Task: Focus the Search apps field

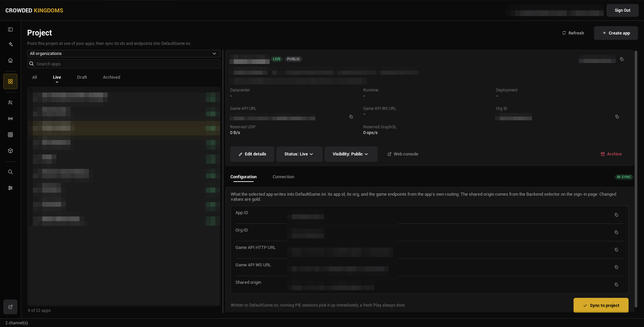Action: click(123, 64)
